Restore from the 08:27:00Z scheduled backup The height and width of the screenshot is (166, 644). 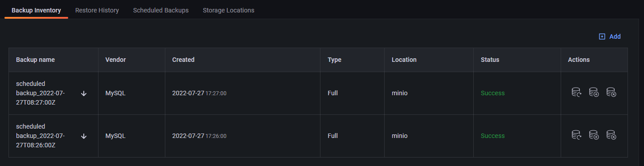click(x=577, y=93)
